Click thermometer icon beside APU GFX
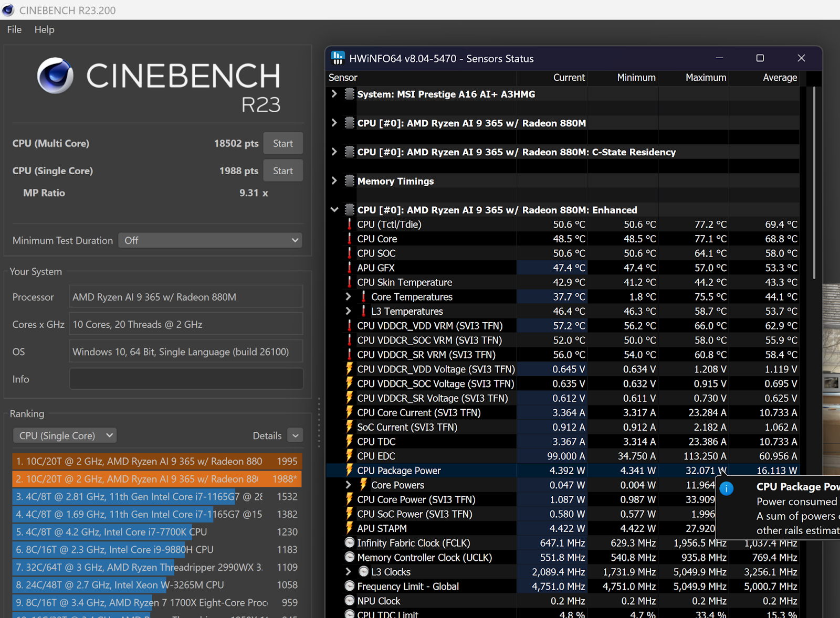This screenshot has width=840, height=618. pyautogui.click(x=350, y=268)
